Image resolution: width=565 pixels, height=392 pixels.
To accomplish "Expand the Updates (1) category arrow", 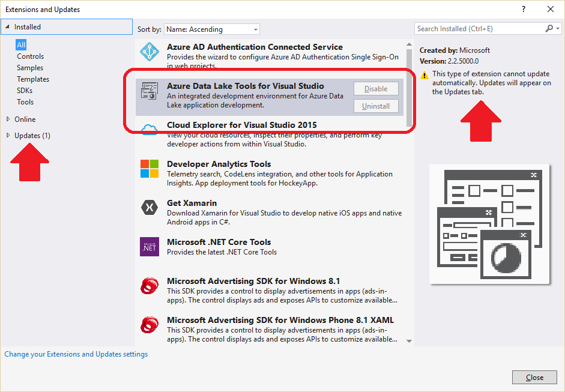I will [x=8, y=135].
